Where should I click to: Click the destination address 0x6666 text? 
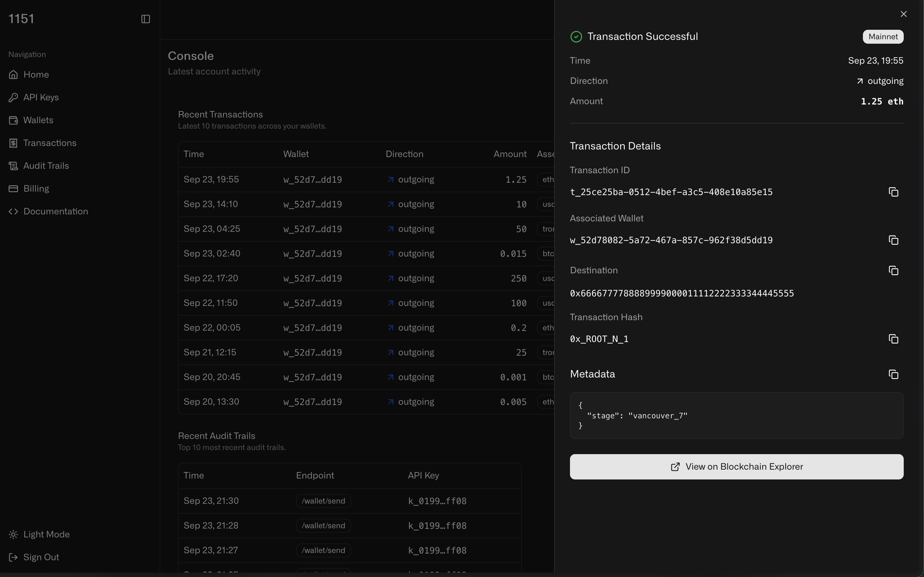click(682, 294)
